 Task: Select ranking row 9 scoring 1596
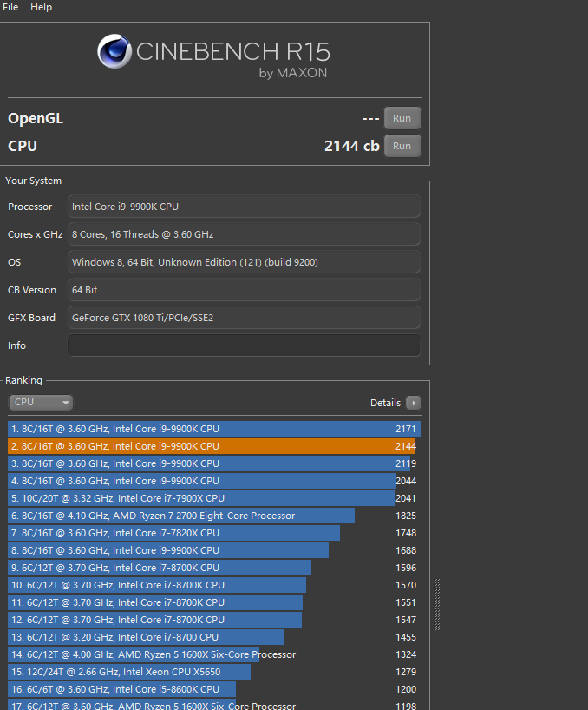[214, 568]
